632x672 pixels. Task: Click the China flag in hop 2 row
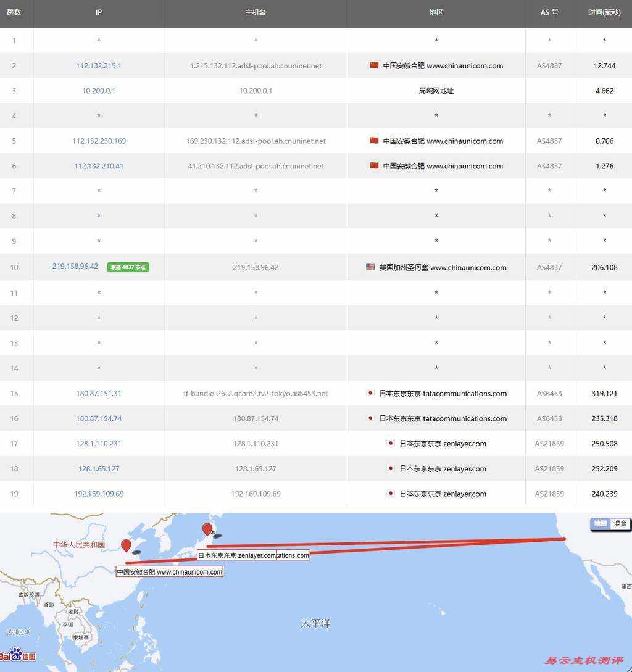coord(374,65)
